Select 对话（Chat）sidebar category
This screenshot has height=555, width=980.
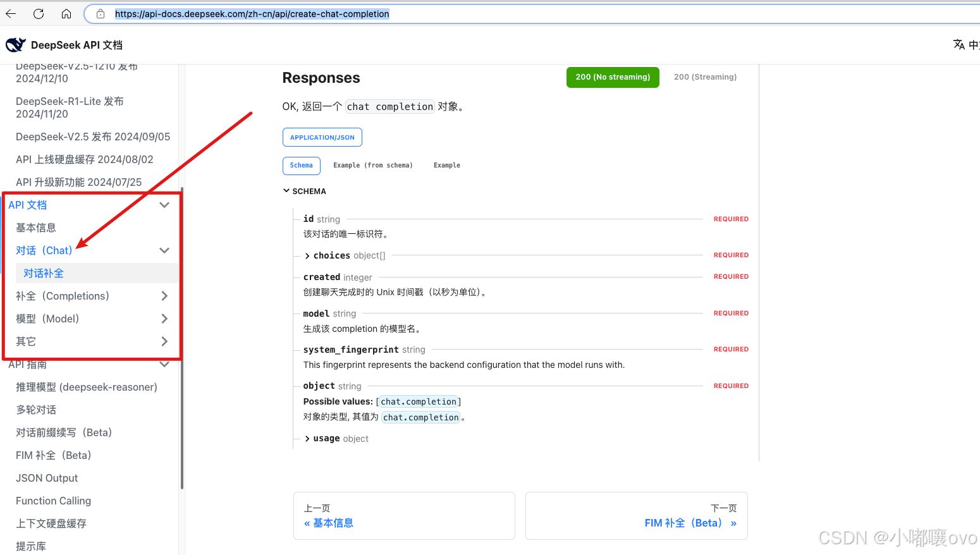click(44, 250)
